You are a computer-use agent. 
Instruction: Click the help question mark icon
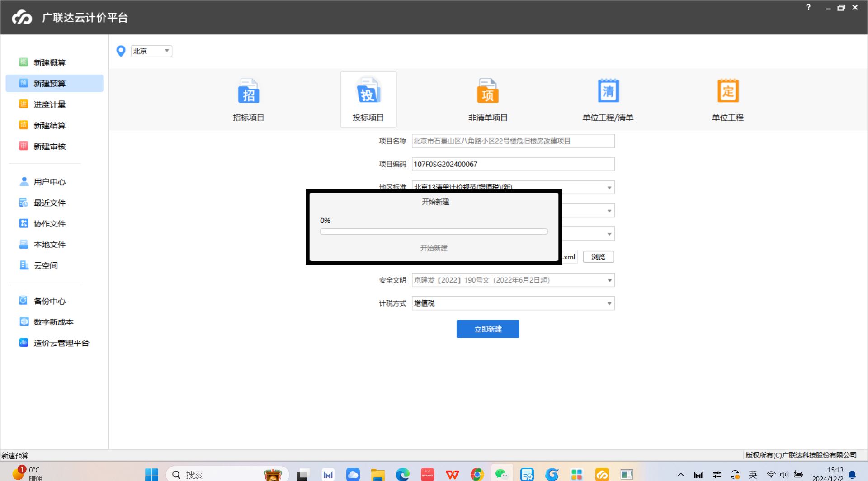[808, 7]
